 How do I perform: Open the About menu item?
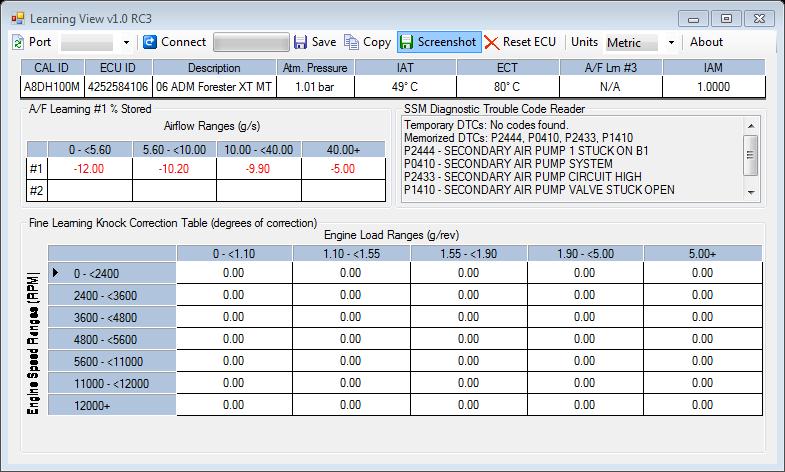coord(706,42)
